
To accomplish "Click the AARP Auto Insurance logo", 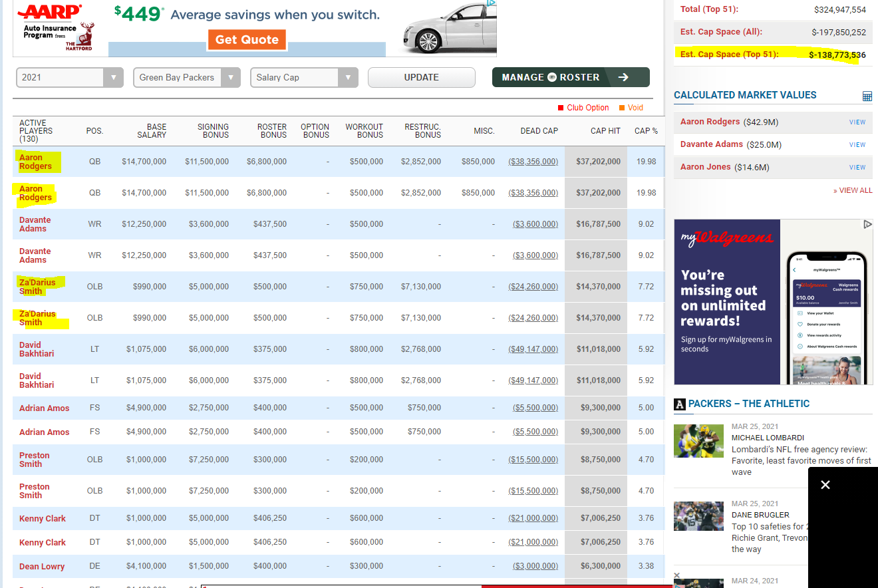I will click(x=55, y=28).
